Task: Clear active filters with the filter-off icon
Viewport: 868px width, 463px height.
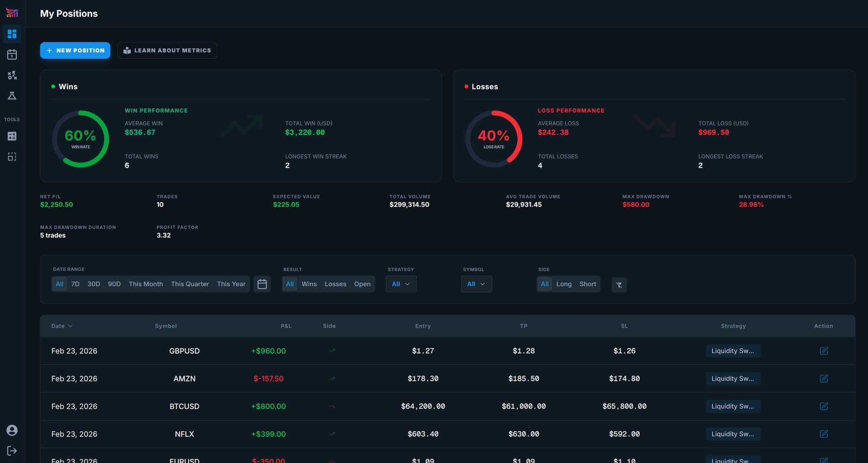Action: point(619,285)
